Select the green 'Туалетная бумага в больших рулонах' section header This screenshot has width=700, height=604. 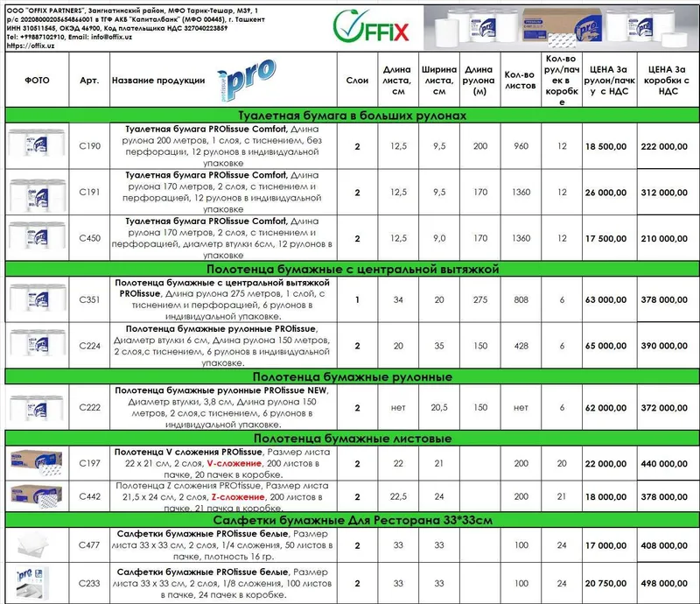[353, 116]
